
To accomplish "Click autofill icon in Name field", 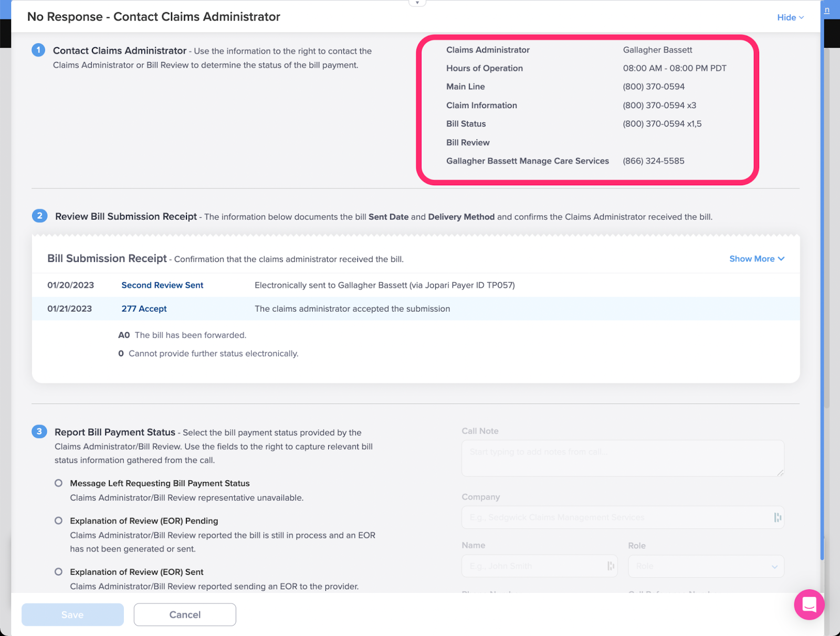I will (x=611, y=566).
